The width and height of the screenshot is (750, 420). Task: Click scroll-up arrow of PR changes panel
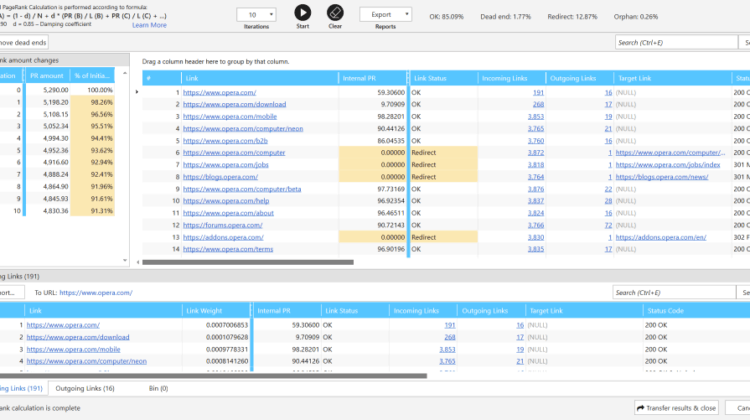pos(125,73)
